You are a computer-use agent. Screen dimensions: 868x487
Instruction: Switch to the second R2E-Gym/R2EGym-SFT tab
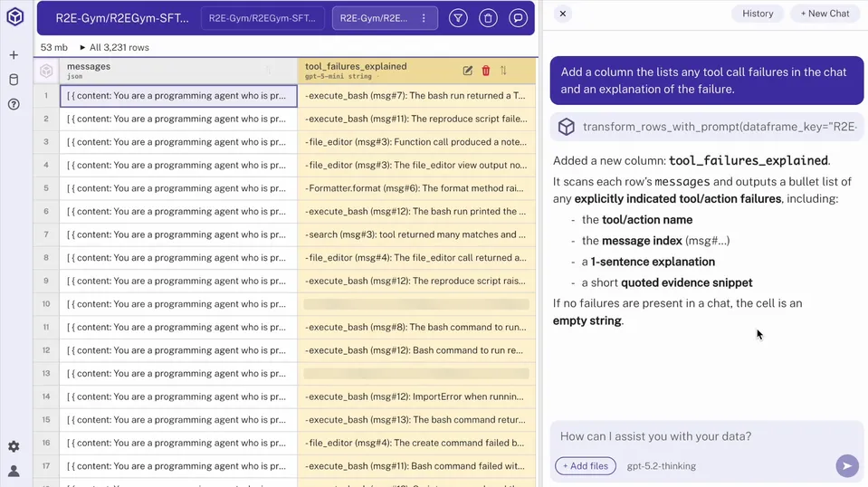click(262, 18)
